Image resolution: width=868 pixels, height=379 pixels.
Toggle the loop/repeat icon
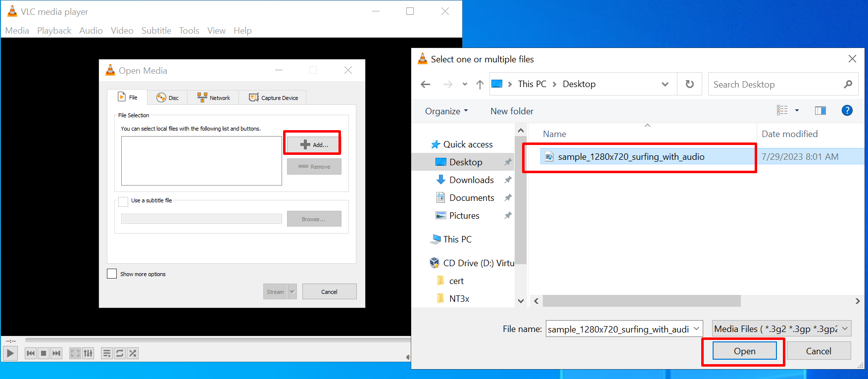tap(120, 353)
